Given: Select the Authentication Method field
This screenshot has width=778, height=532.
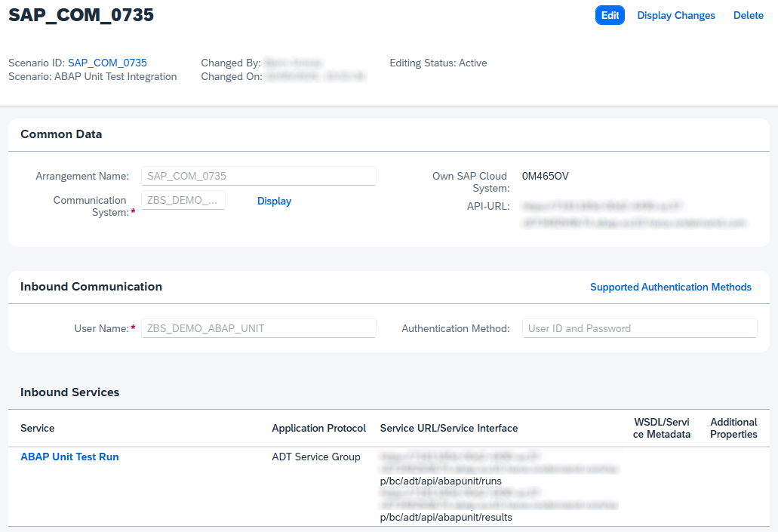Looking at the screenshot, I should [x=640, y=328].
